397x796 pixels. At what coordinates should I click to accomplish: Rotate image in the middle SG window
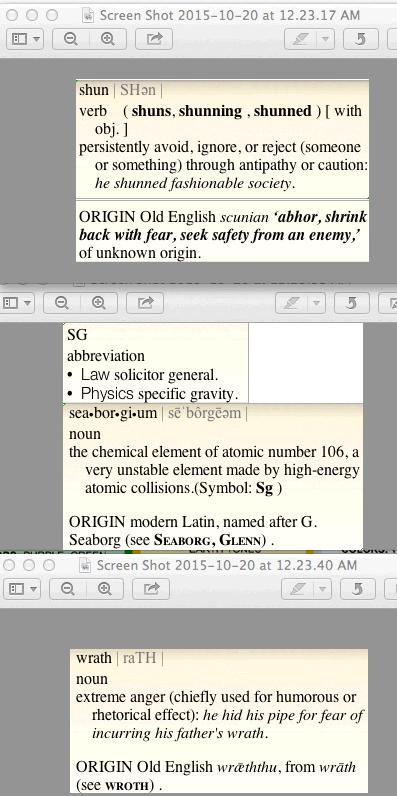(x=351, y=303)
